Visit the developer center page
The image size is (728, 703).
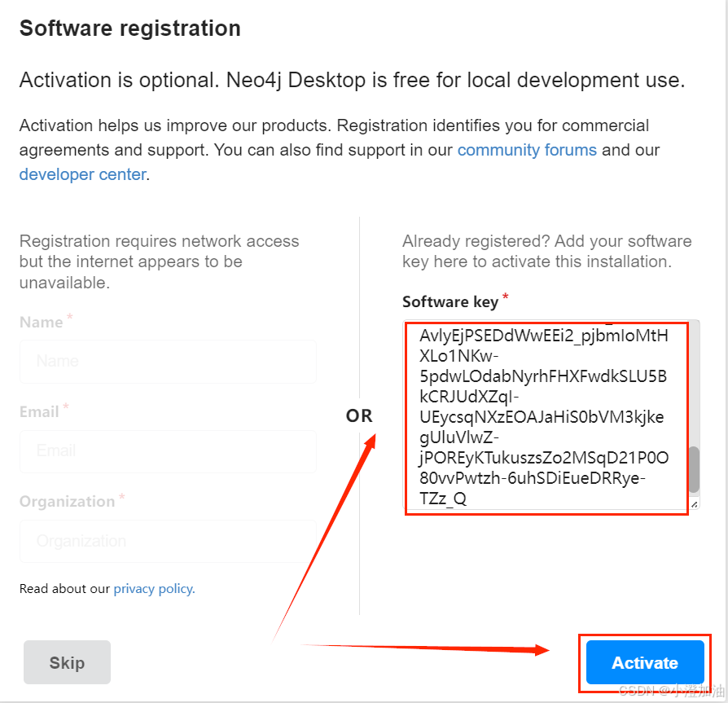[81, 174]
